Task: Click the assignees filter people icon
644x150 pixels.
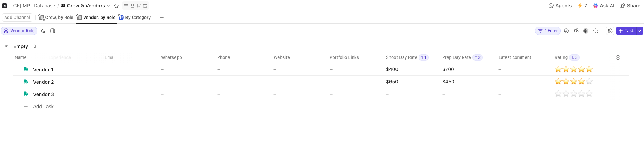Action: (576, 31)
